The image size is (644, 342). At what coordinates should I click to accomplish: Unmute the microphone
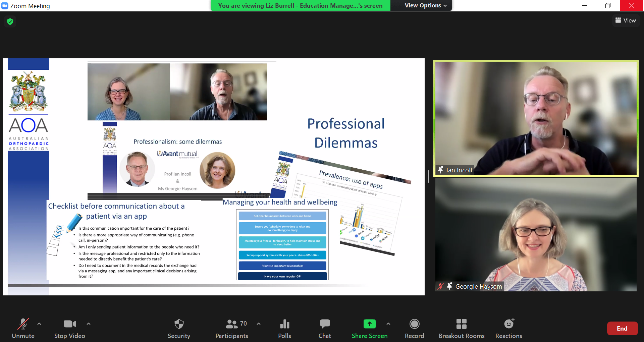tap(23, 328)
